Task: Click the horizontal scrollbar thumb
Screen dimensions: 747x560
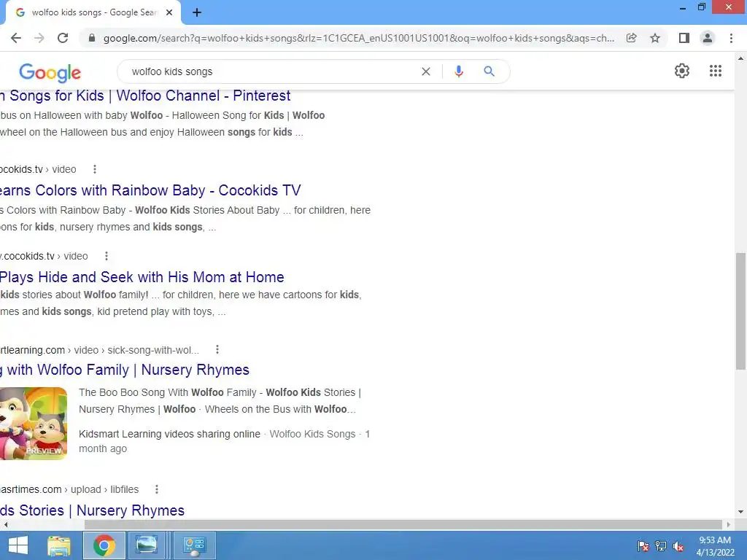Action: click(x=403, y=524)
